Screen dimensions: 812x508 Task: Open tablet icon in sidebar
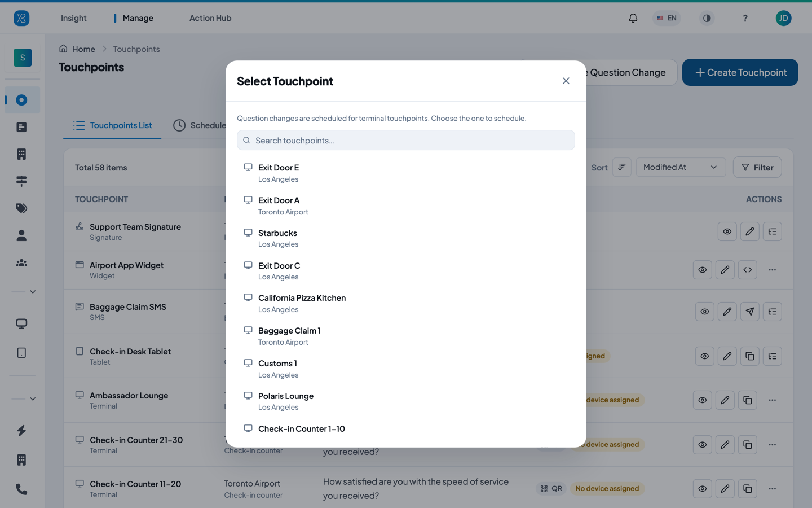pos(22,353)
